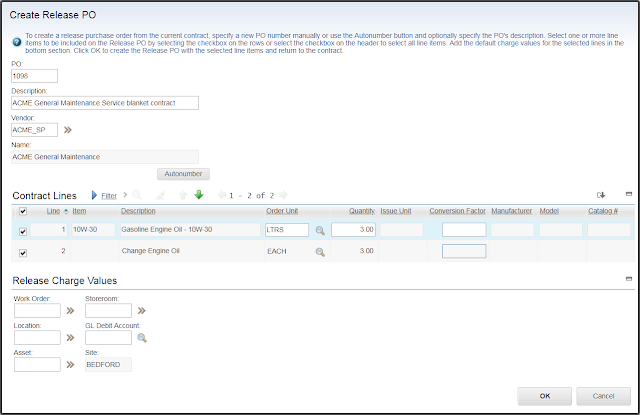Screen dimensions: 640x415
Task: Sort by Manufacturer column header
Action: tap(511, 211)
